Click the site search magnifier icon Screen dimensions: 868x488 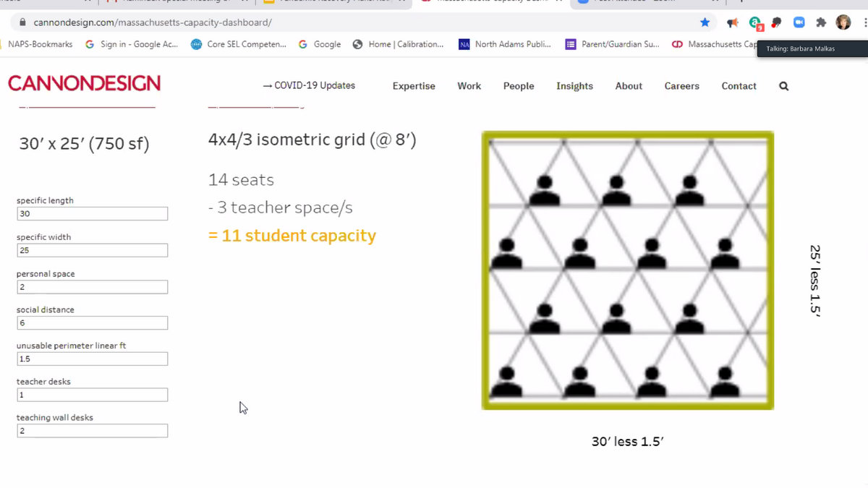click(x=784, y=86)
